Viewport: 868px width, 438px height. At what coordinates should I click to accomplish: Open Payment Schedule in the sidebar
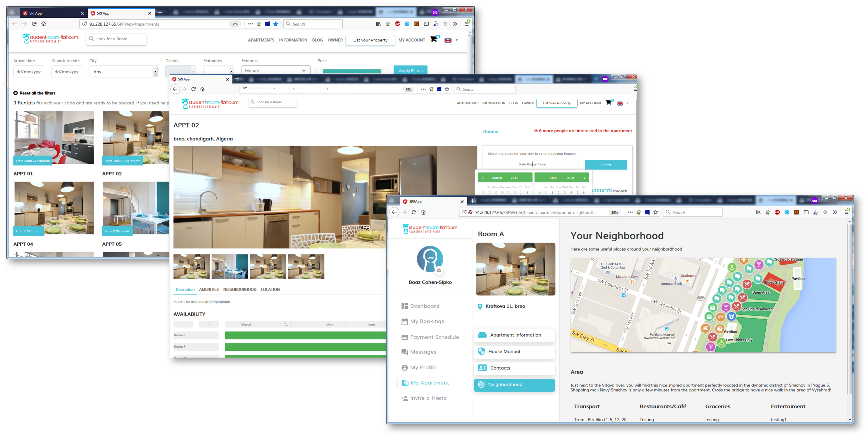click(430, 337)
